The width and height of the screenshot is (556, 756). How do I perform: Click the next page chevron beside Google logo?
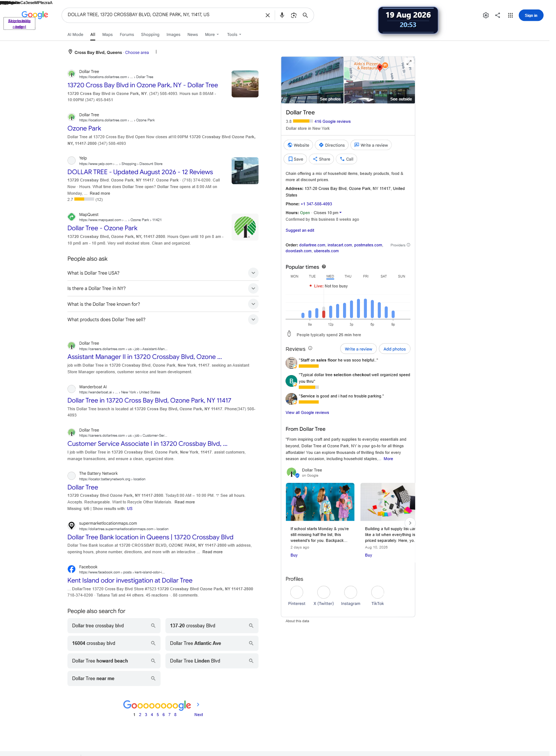pyautogui.click(x=198, y=704)
